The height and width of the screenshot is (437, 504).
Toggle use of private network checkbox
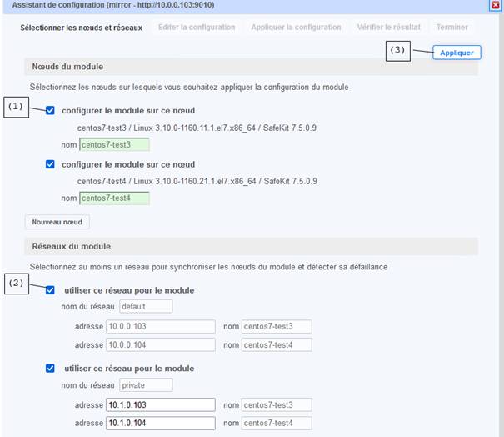(x=51, y=368)
